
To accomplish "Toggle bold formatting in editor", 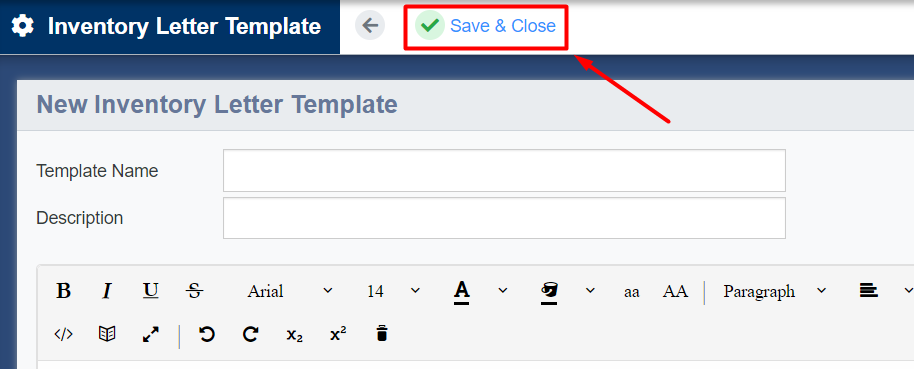I will [64, 290].
